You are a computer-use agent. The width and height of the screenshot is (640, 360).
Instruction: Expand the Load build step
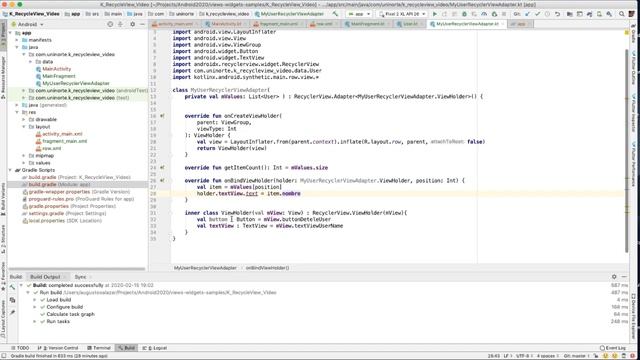pyautogui.click(x=35, y=300)
